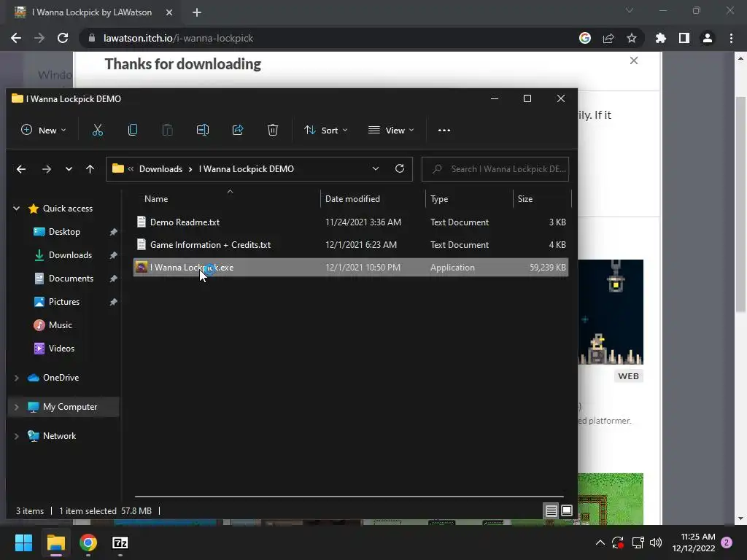Expand the OneDrive tree node
This screenshot has width=747, height=560.
point(16,378)
